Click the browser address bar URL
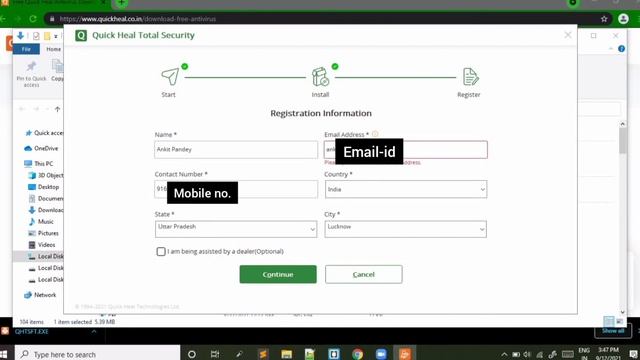Image resolution: width=640 pixels, height=360 pixels. click(x=138, y=19)
